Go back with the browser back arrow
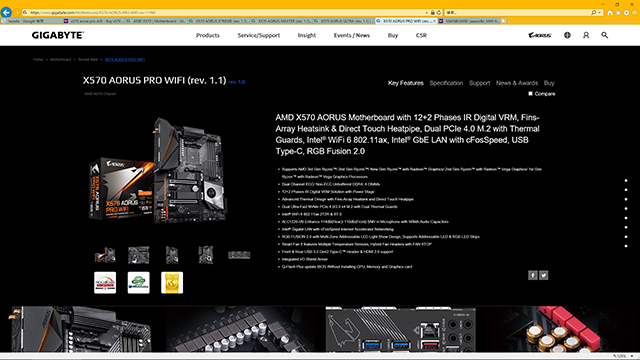Image resolution: width=640 pixels, height=360 pixels. [6, 12]
